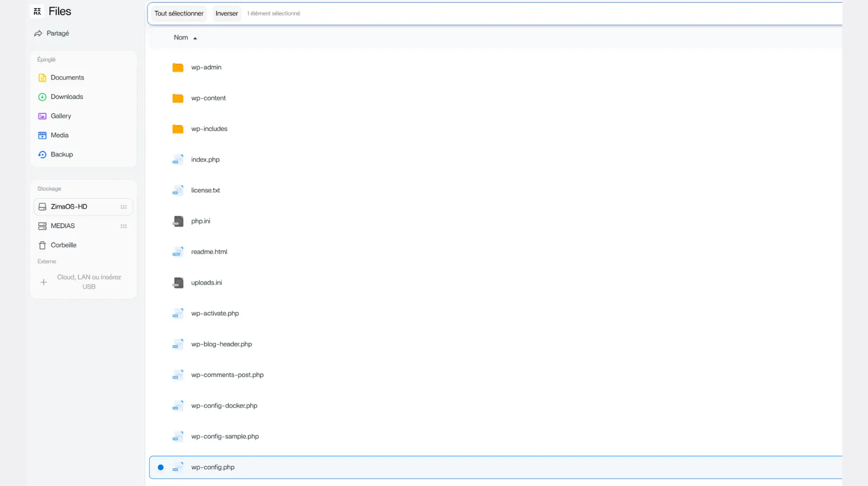This screenshot has width=868, height=486.
Task: Click the Inverser selection button
Action: 226,14
